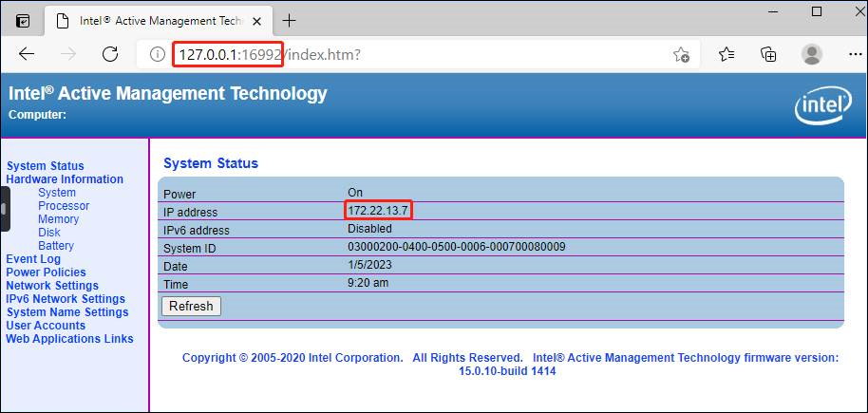Open User Accounts link

[x=46, y=326]
